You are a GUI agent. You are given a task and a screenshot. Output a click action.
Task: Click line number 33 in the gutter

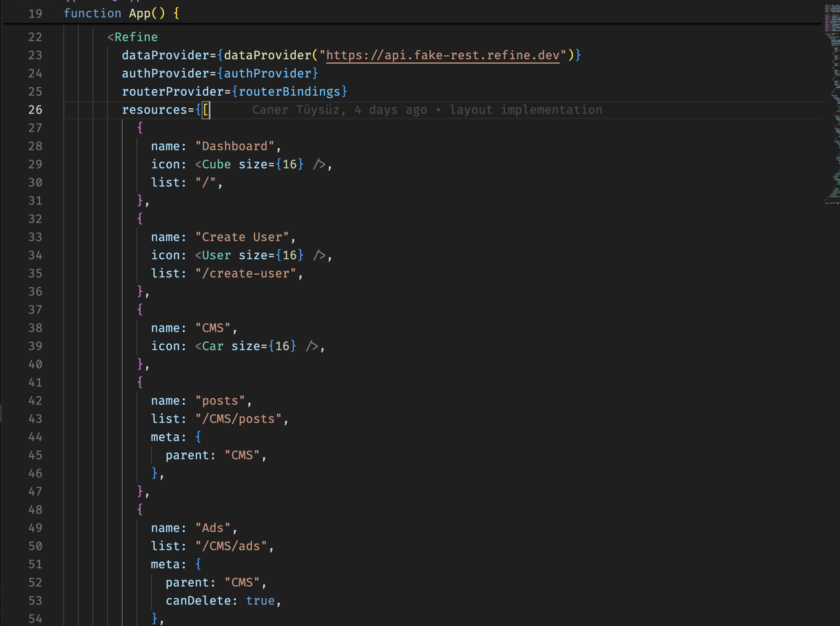tap(35, 237)
